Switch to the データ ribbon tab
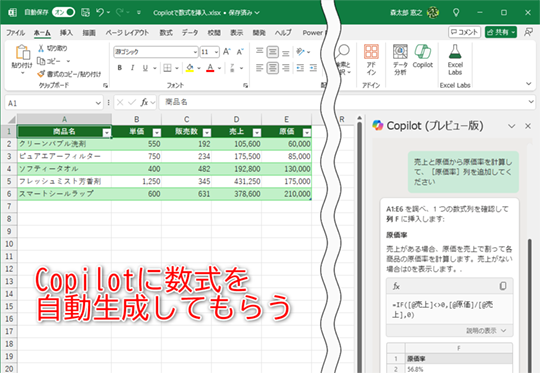 pyautogui.click(x=190, y=33)
